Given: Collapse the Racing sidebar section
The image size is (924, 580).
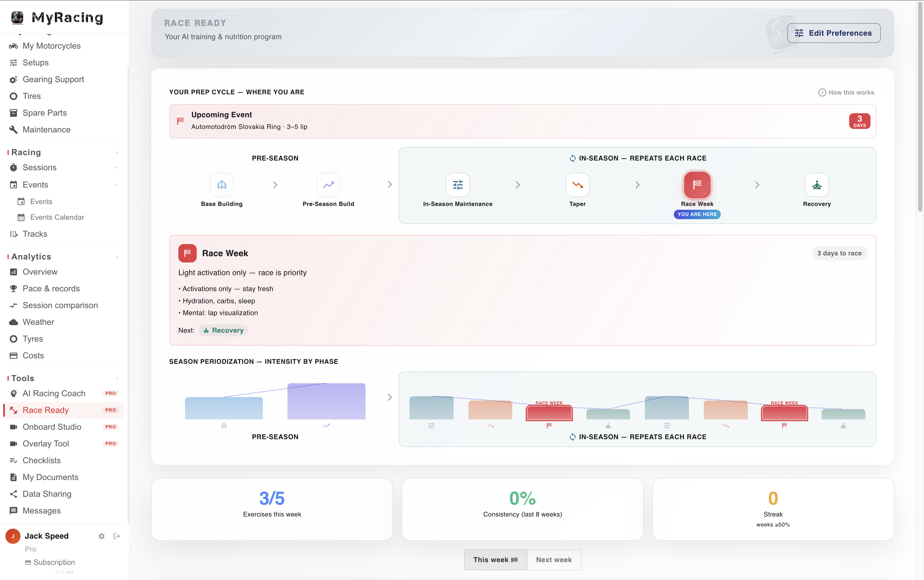Looking at the screenshot, I should pyautogui.click(x=117, y=153).
